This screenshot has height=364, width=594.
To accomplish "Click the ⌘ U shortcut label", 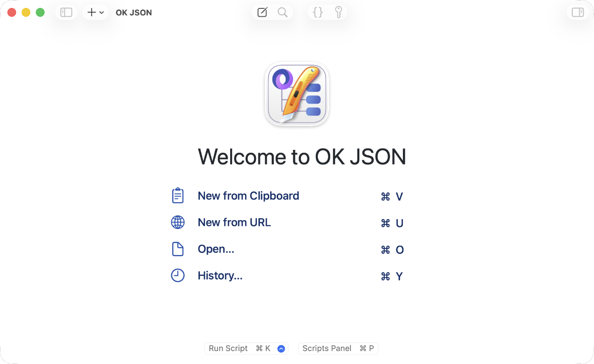I will click(392, 224).
